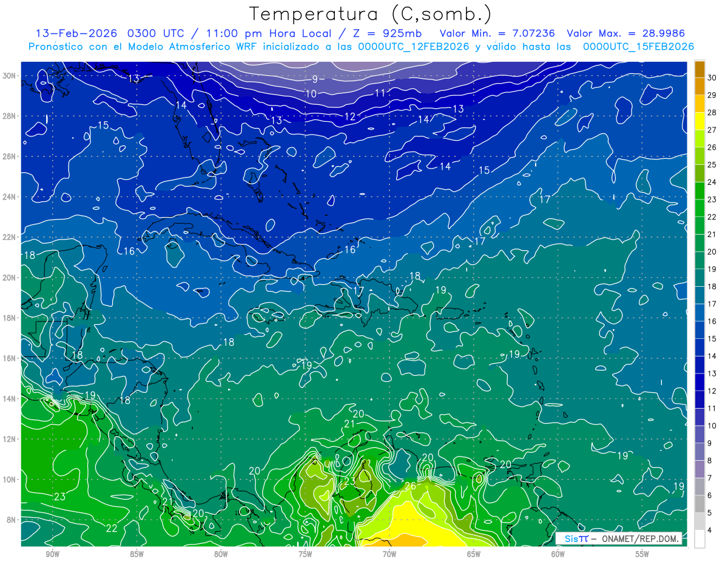Click the "10" contour label on the map
Screen dimensions: 728x562
click(x=311, y=93)
